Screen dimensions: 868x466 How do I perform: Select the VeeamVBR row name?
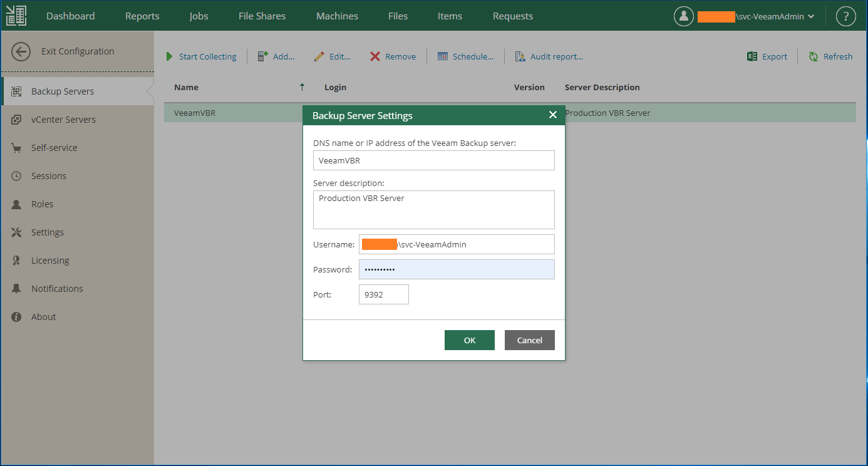pyautogui.click(x=195, y=113)
